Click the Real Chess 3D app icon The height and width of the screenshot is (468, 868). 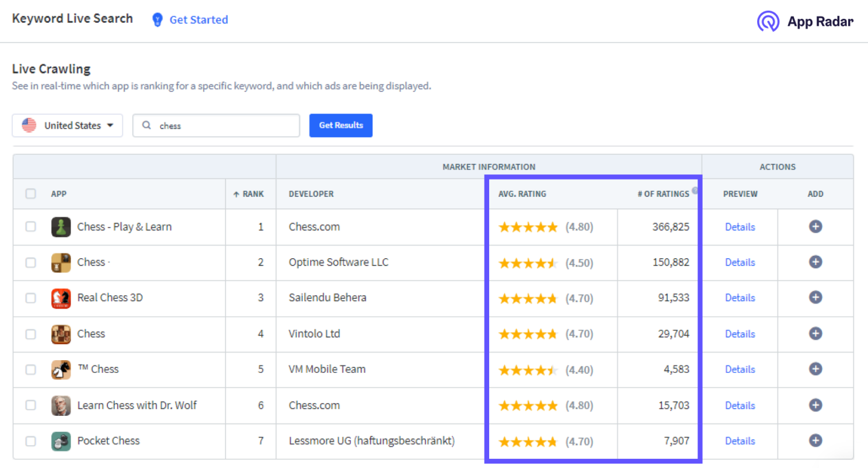[x=61, y=298]
